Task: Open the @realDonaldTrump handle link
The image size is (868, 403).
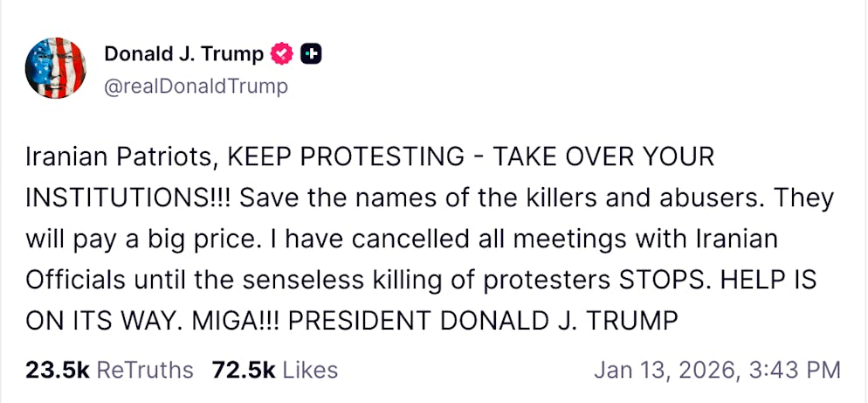Action: 196,87
